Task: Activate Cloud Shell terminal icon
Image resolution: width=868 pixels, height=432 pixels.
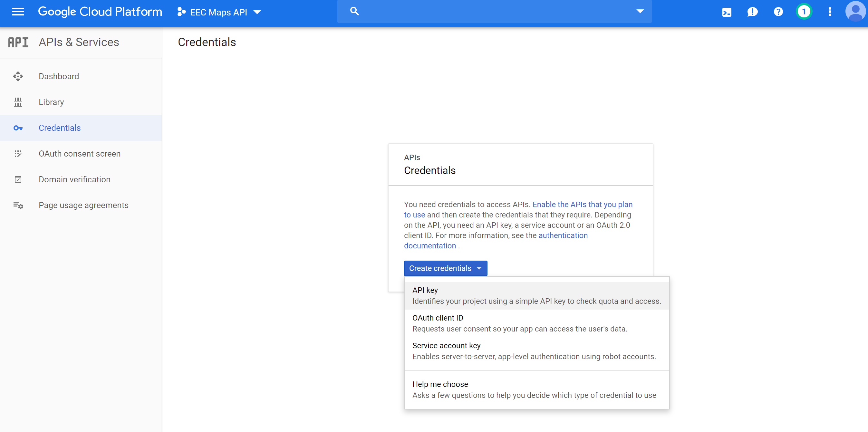Action: (x=727, y=13)
